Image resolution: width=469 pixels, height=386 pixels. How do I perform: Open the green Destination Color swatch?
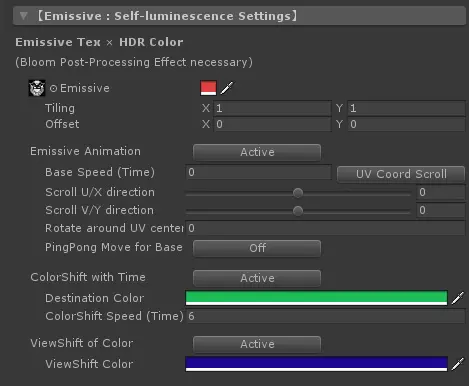coord(316,298)
